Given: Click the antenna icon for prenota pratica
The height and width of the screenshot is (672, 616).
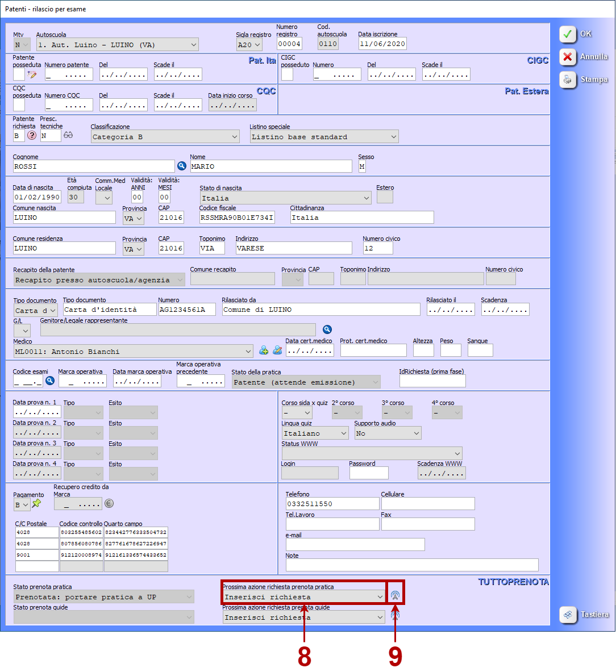Looking at the screenshot, I should point(396,596).
